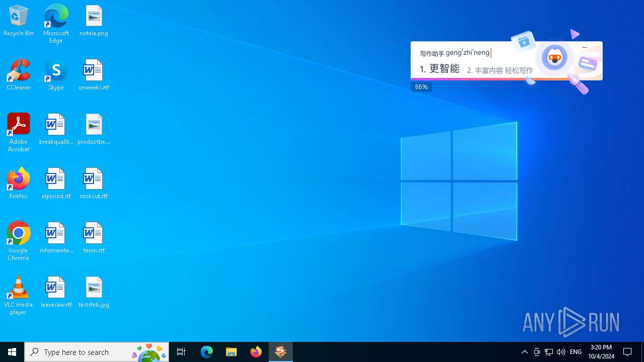Click the 86% install progress label
The image size is (644, 362).
(422, 87)
